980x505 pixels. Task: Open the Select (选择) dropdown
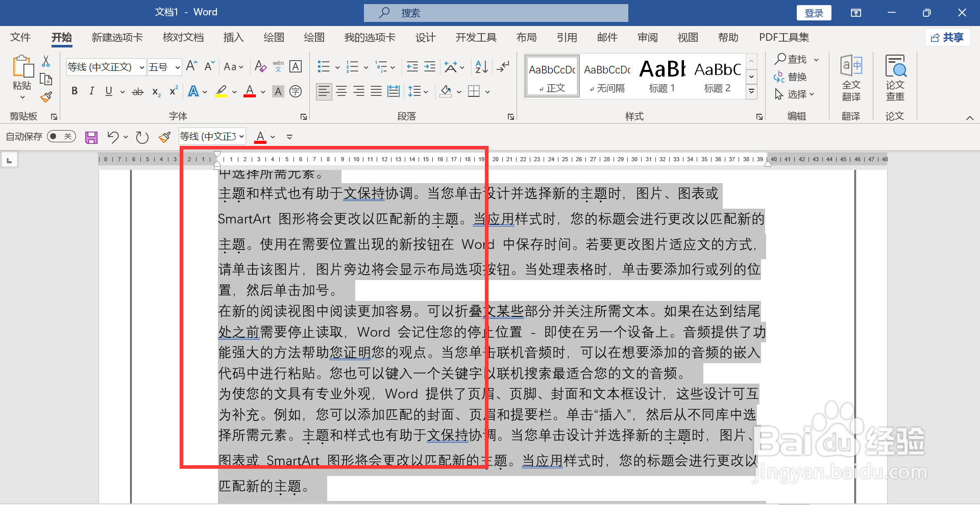click(794, 94)
